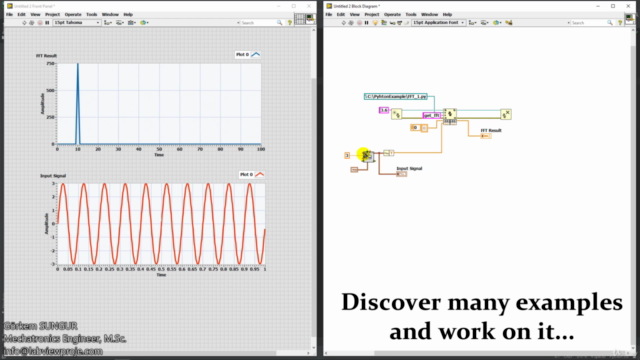Screen dimensions: 640x360
Task: Click Abort Execution in Block Diagram toolbar
Action: tap(359, 23)
